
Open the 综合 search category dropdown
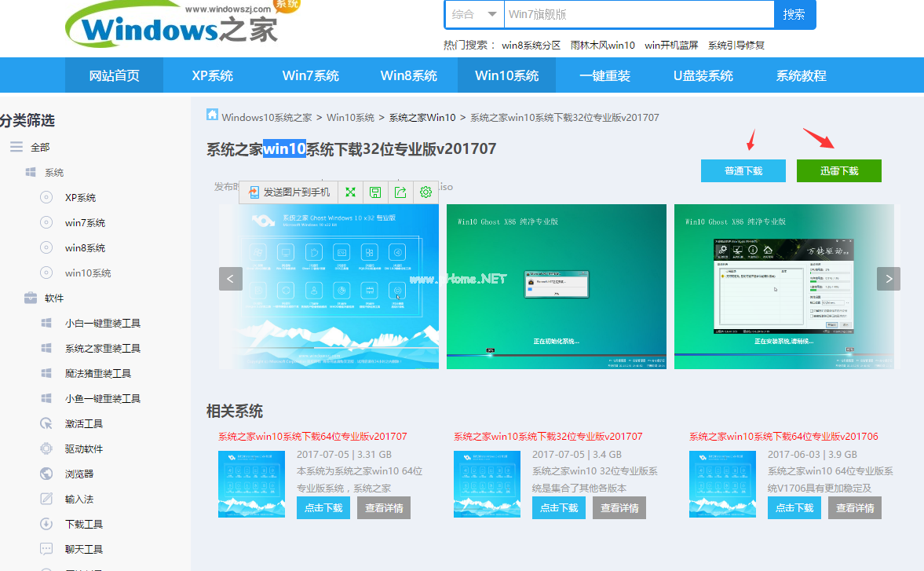[474, 14]
